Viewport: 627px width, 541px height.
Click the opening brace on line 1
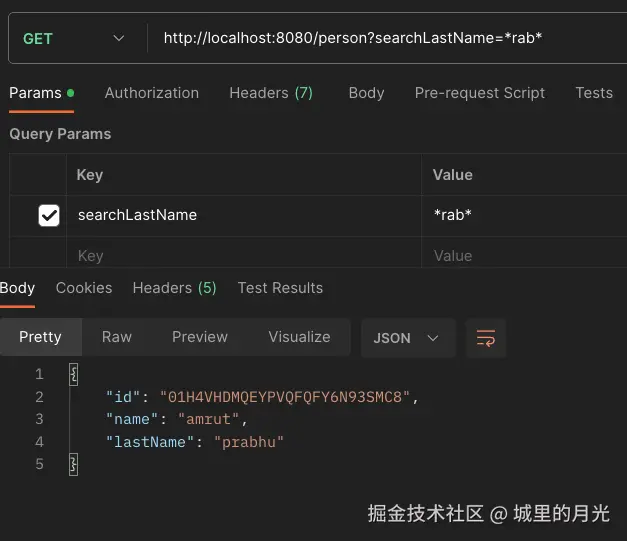coord(74,374)
